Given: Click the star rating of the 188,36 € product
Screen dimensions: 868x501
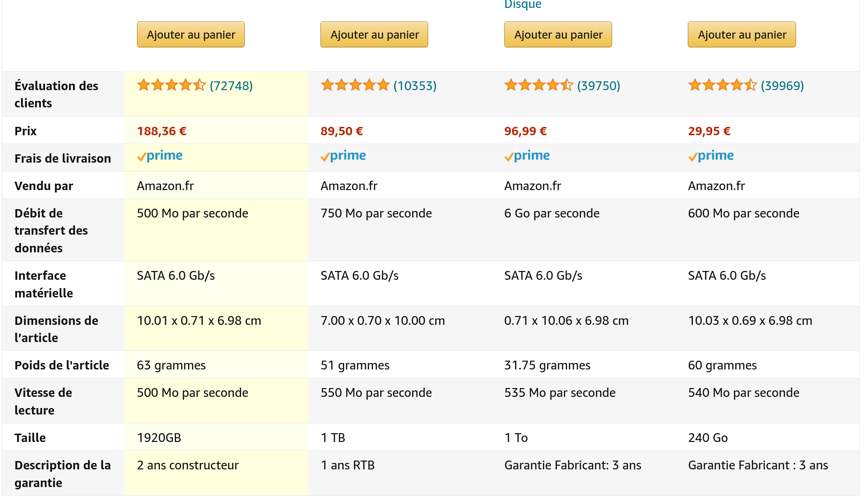Looking at the screenshot, I should 171,86.
